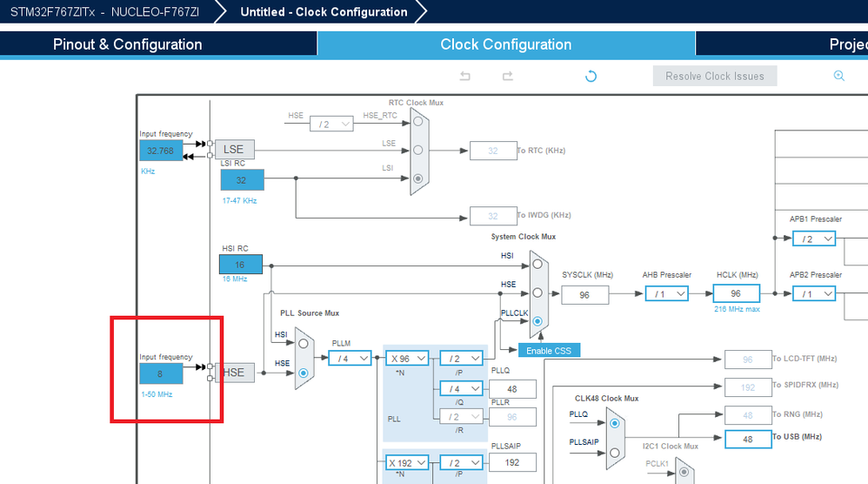Image resolution: width=868 pixels, height=484 pixels.
Task: Click the PLLSAIP 192 value box
Action: pos(512,462)
